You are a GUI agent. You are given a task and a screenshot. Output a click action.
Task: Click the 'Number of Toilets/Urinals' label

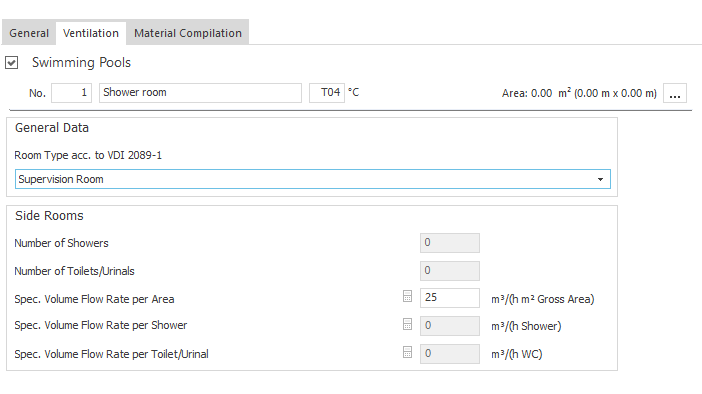point(74,271)
